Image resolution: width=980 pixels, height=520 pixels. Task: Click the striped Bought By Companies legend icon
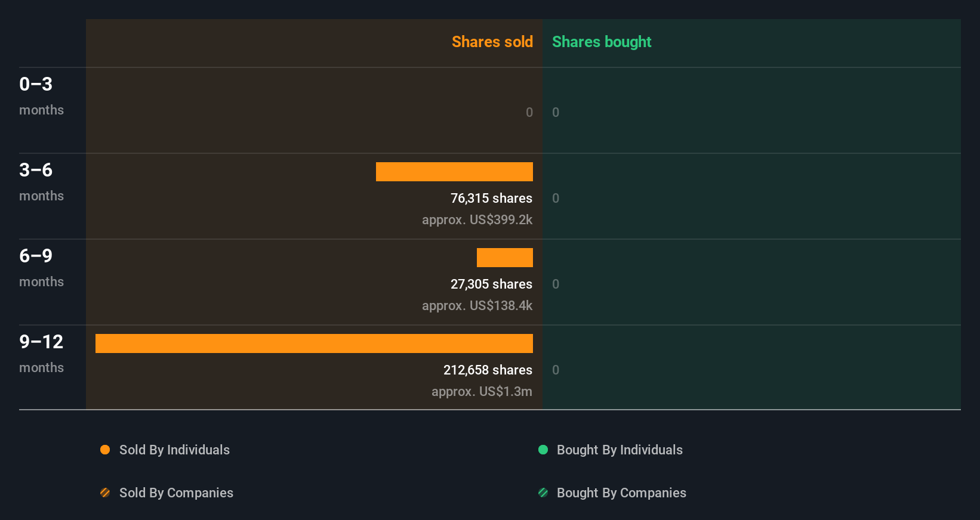[543, 493]
